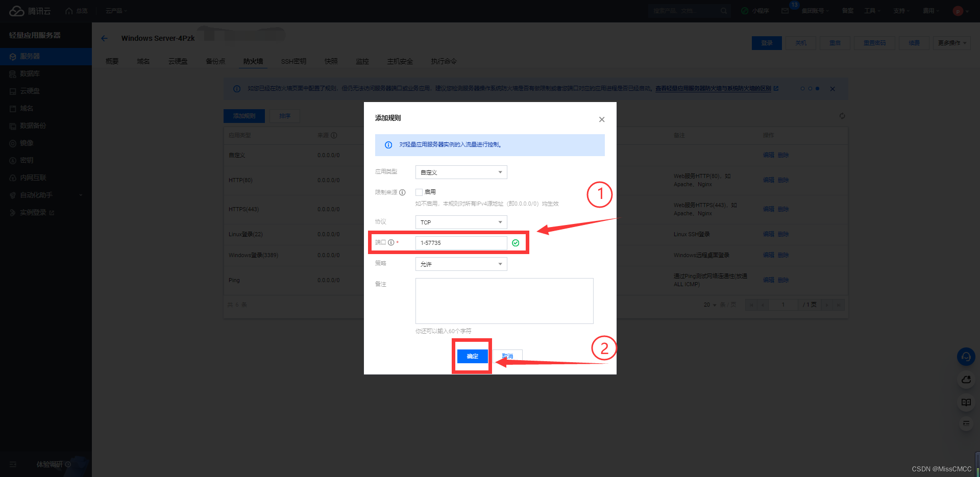980x477 pixels.
Task: Open the mail messages icon with badge 13
Action: 785,11
